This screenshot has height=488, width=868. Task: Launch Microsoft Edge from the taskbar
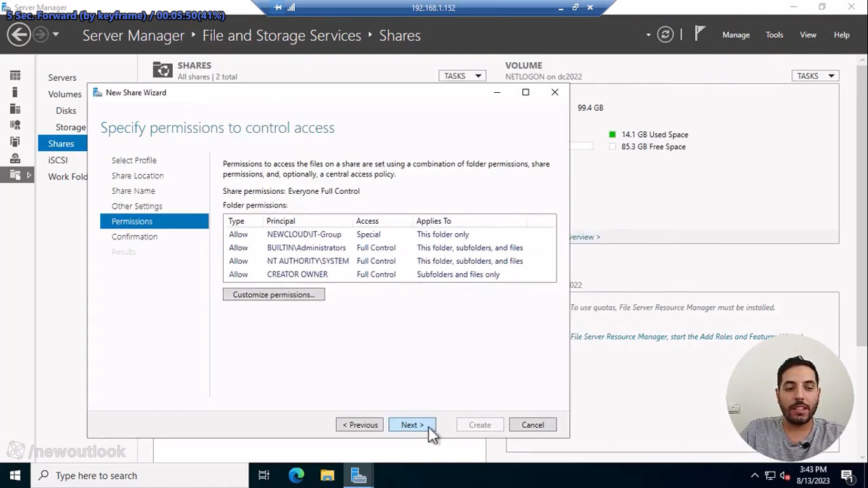[296, 475]
